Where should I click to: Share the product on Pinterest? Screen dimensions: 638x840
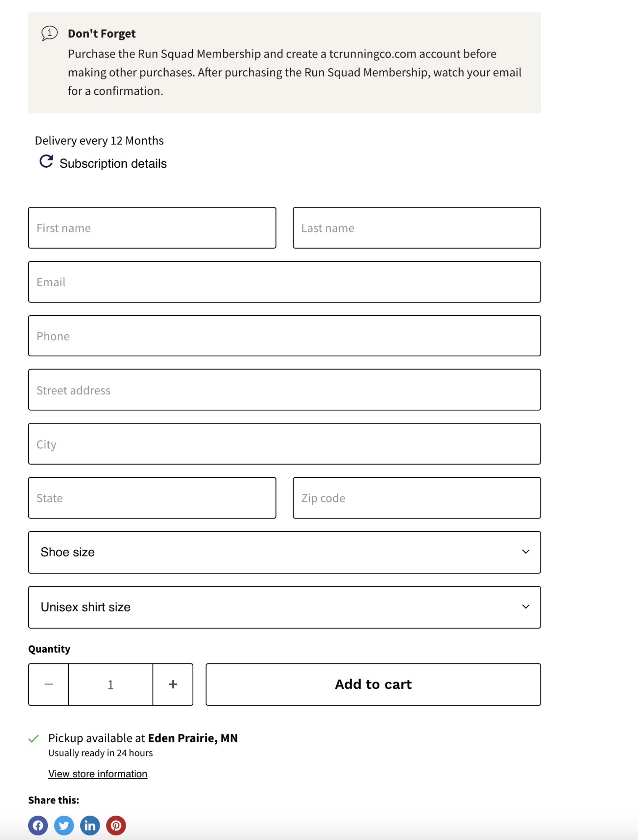click(116, 825)
